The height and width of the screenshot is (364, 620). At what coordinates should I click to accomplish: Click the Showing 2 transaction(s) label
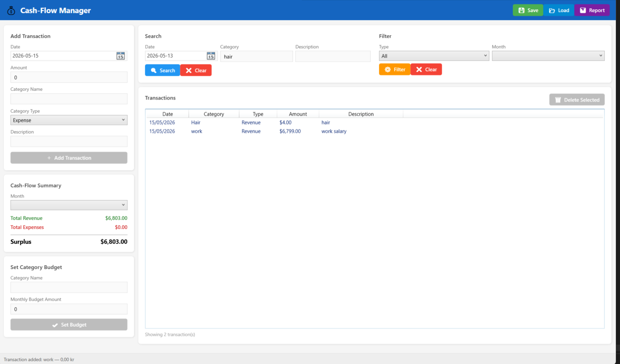click(x=170, y=335)
